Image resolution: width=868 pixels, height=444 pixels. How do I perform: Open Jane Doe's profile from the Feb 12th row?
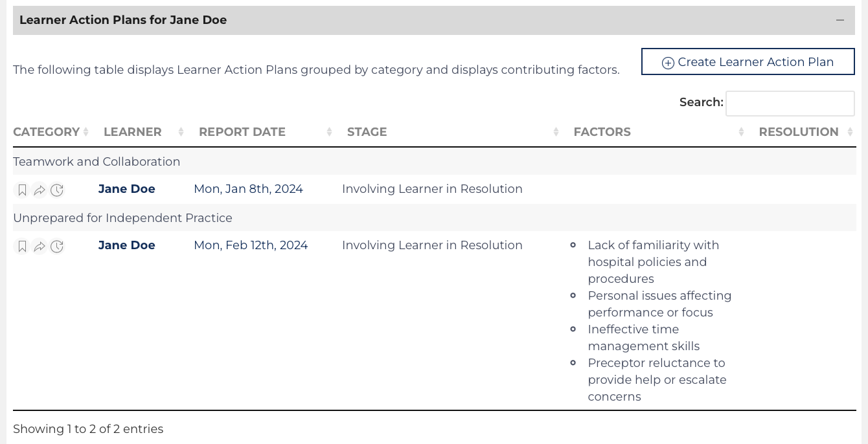pos(126,245)
